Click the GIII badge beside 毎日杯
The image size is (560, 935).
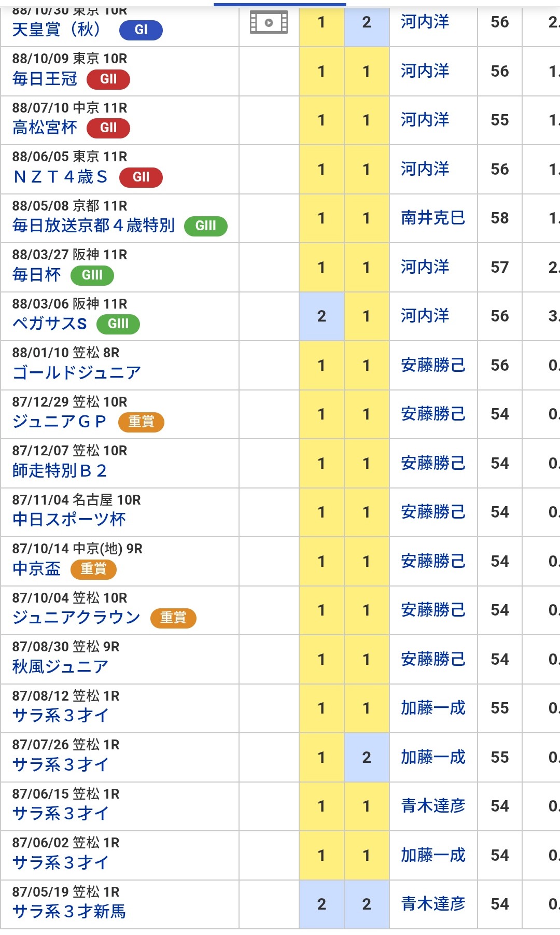(92, 275)
